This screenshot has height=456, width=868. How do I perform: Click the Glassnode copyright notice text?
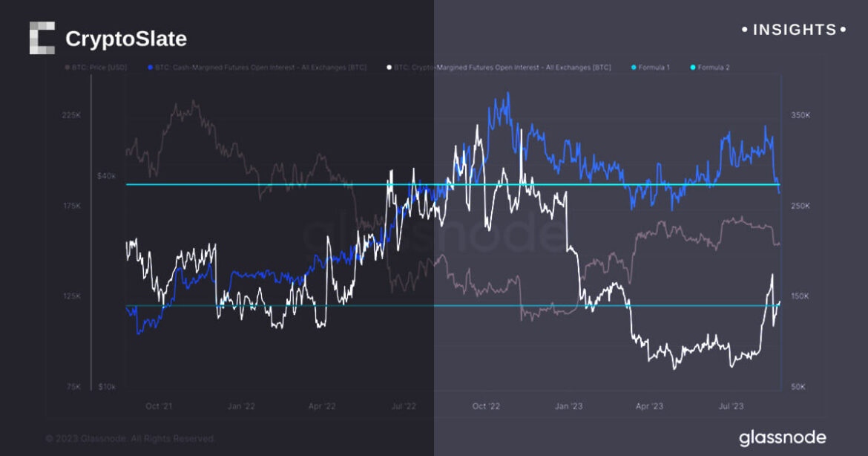tap(129, 439)
